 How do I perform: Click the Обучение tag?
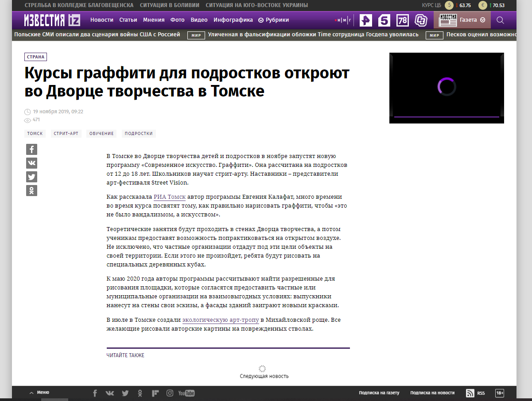pos(101,134)
